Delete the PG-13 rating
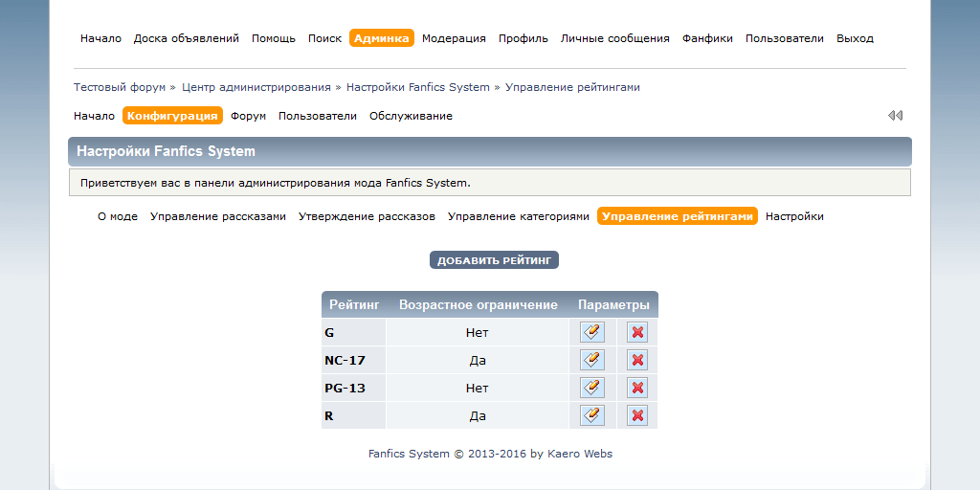980x490 pixels. pos(637,388)
